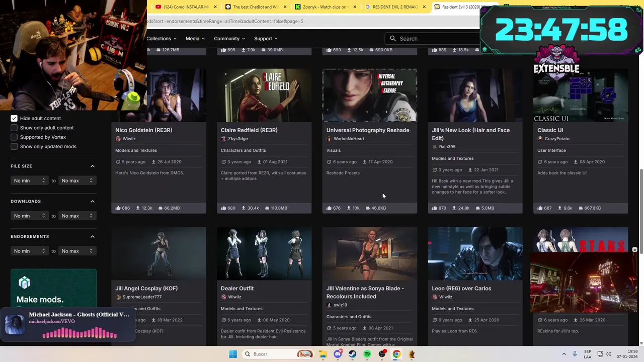Screen dimensions: 644x362
Task: Switch to The best ChatBot tab
Action: (255, 7)
